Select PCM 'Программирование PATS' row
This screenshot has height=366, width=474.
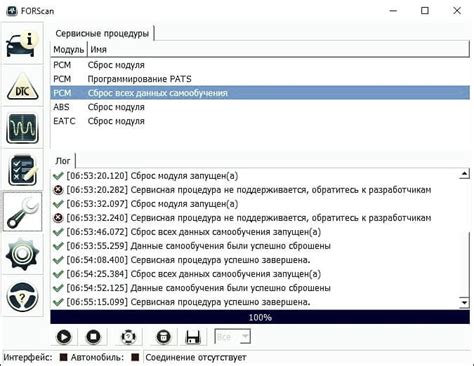click(x=260, y=79)
